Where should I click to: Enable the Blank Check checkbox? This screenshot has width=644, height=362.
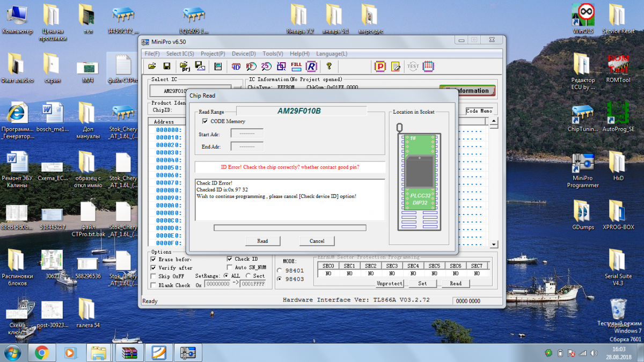[153, 285]
